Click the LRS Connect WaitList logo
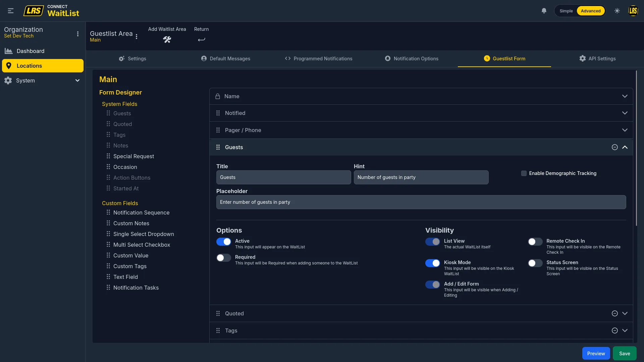This screenshot has height=362, width=644. point(51,11)
